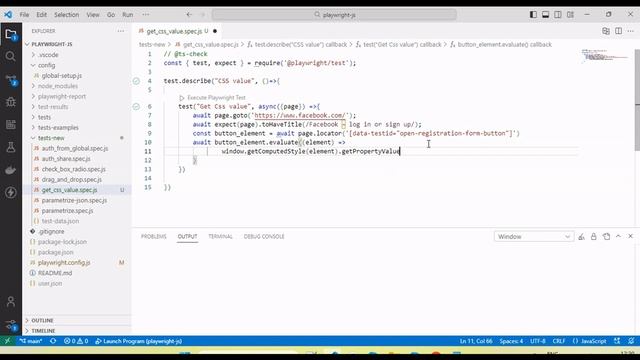This screenshot has height=360, width=640.
Task: Open the Source Control view
Action: click(x=11, y=79)
